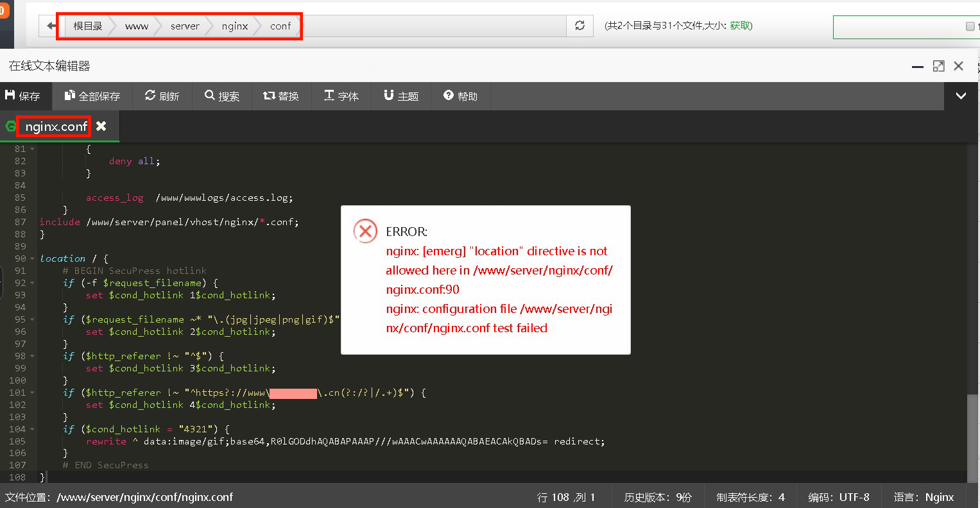Click the Save (保存) toolbar icon
The height and width of the screenshot is (508, 980).
click(22, 96)
